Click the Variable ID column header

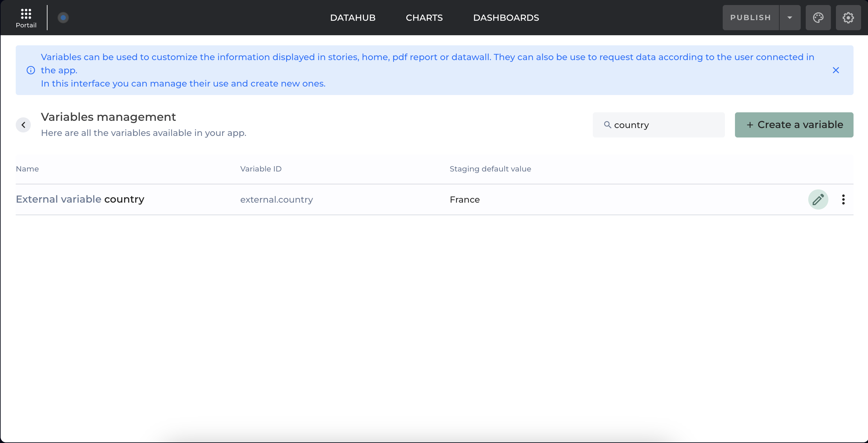pos(260,169)
